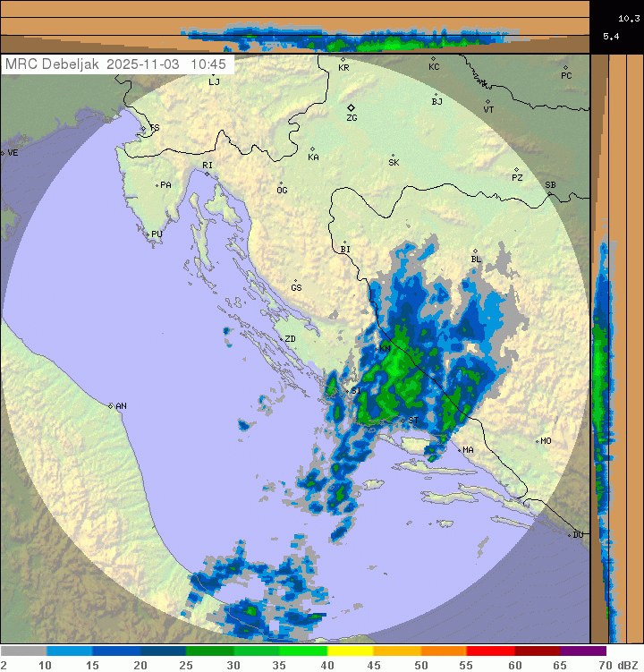644x672 pixels.
Task: Click the Zagreb ZG diamond marker
Action: (352, 107)
